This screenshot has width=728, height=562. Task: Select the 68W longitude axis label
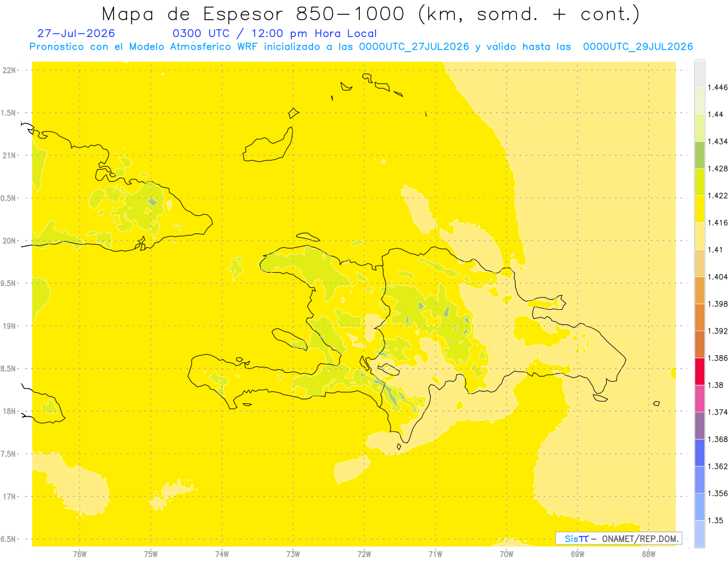pos(649,554)
